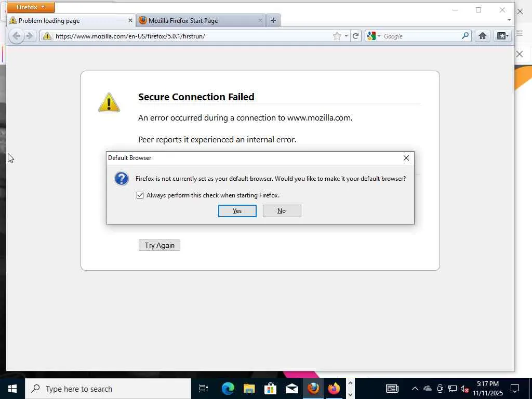Open the muted volume tray icon
The height and width of the screenshot is (399, 532).
pyautogui.click(x=465, y=389)
